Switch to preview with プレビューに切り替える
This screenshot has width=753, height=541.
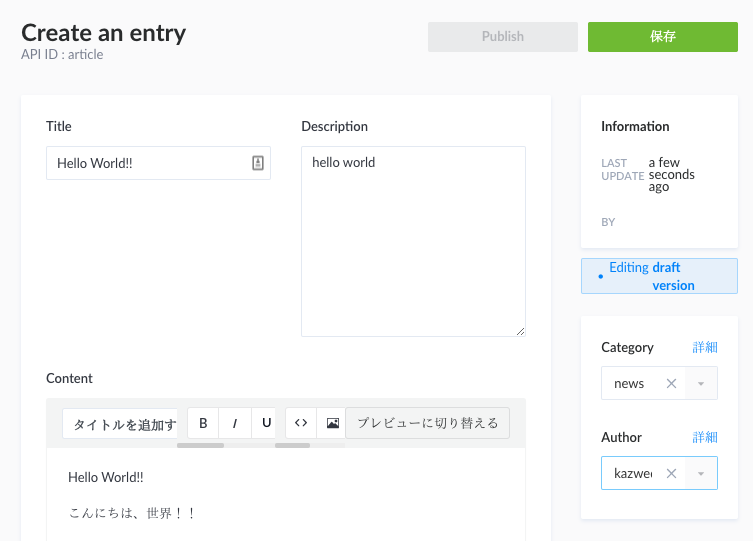click(x=427, y=423)
